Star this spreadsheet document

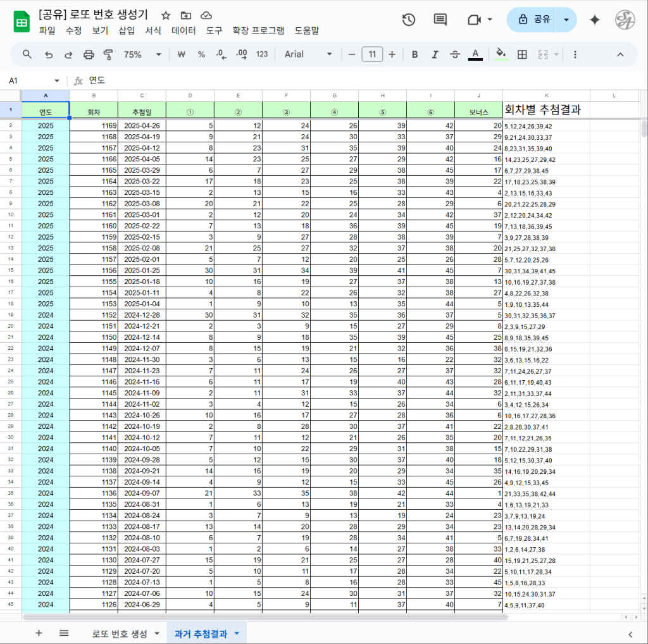pos(166,15)
